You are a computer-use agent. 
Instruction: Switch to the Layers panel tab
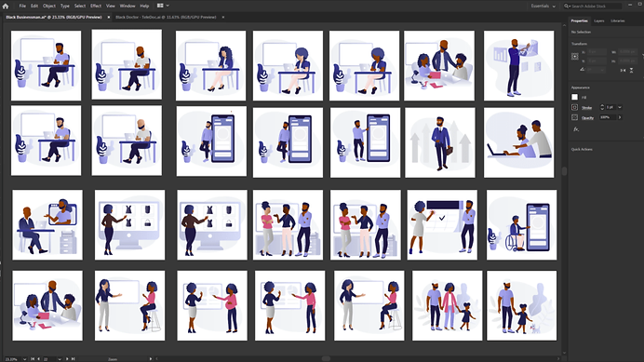tap(599, 20)
